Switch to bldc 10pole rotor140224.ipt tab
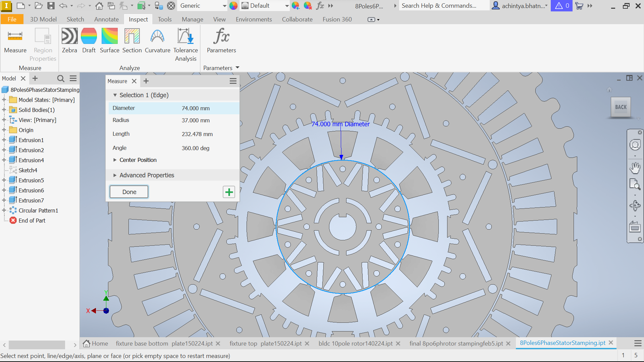644x362 pixels. coord(356,344)
